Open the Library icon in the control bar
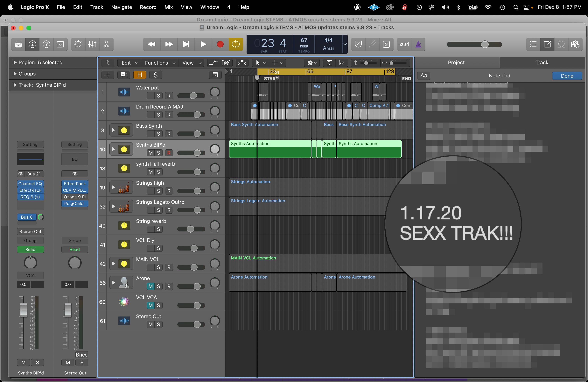The height and width of the screenshot is (382, 588). pos(18,44)
